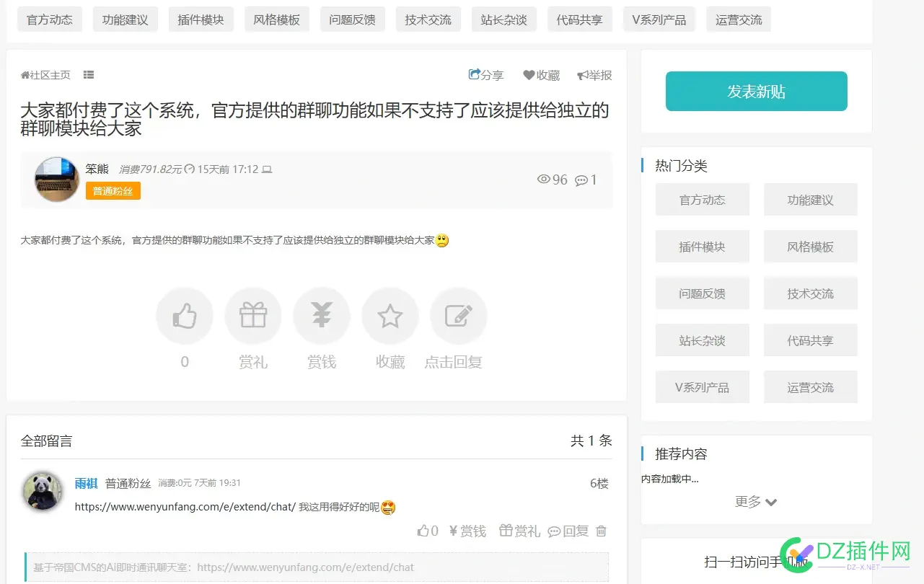The height and width of the screenshot is (584, 924).
Task: Click the 15天前 17:12 timestamp
Action: click(227, 169)
